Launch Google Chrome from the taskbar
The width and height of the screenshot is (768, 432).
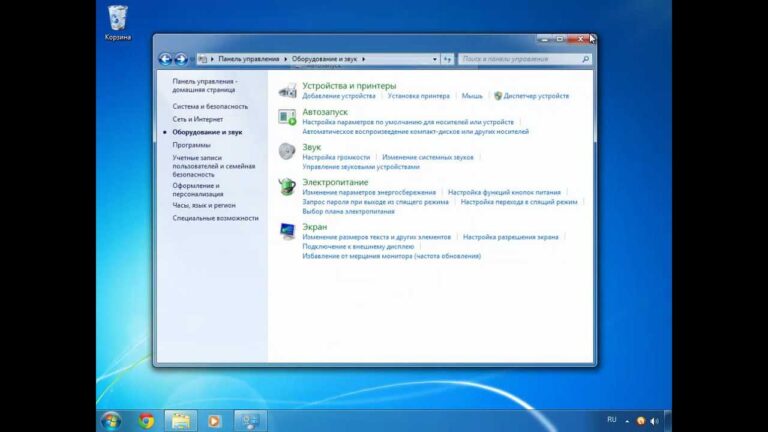click(x=146, y=421)
